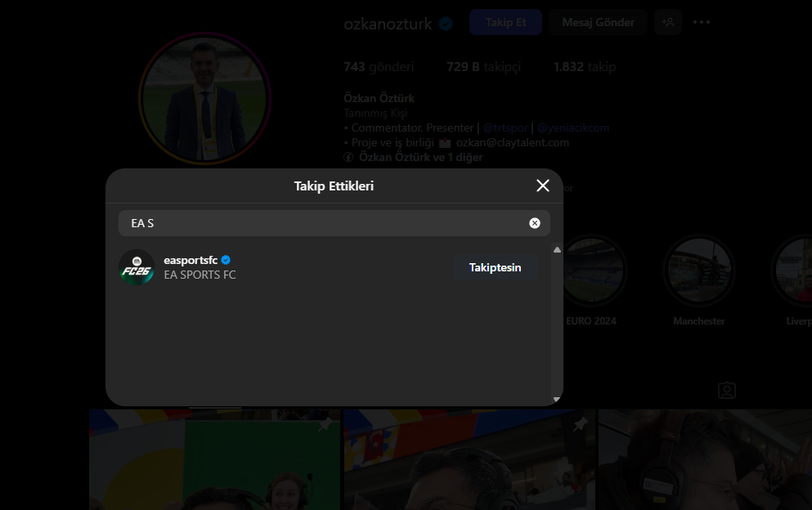
Task: Switch to the tagged posts tab icon
Action: pyautogui.click(x=727, y=391)
